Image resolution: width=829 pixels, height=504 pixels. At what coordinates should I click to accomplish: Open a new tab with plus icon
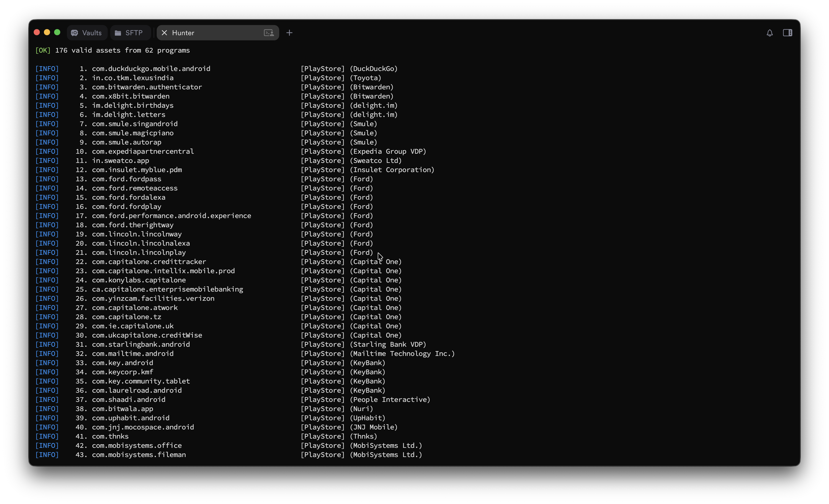(289, 33)
